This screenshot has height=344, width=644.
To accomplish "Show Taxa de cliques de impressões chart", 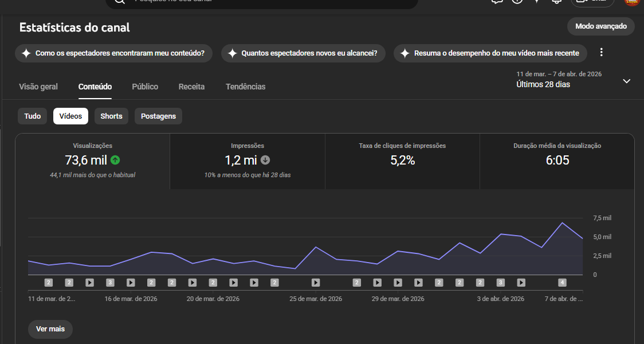I will click(x=402, y=161).
